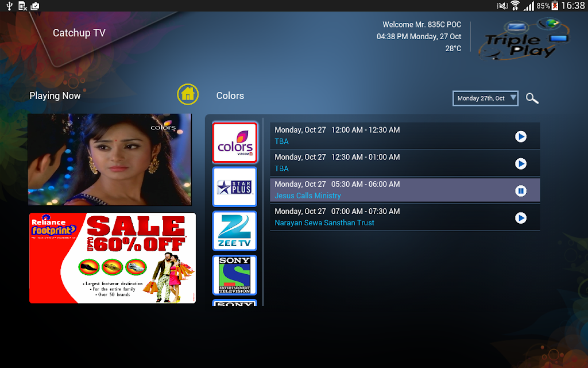Pause the Jesus Calls Ministry program
The image size is (588, 368).
click(x=520, y=191)
